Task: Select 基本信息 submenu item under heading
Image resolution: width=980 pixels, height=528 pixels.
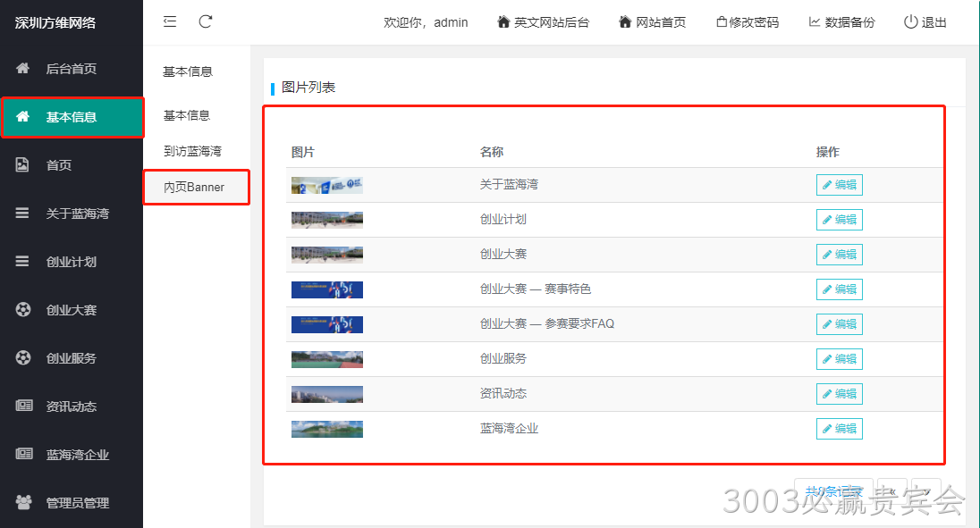Action: (187, 115)
